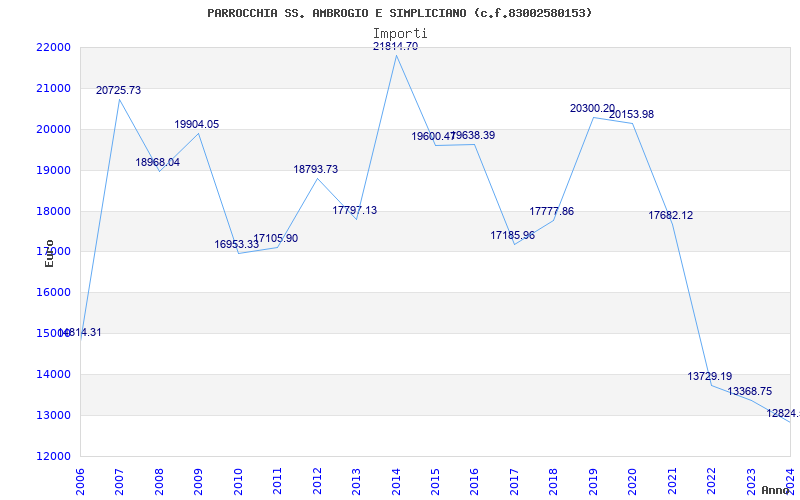The image size is (800, 500).
Task: Click the 2009 x-axis year label
Action: pos(198,481)
